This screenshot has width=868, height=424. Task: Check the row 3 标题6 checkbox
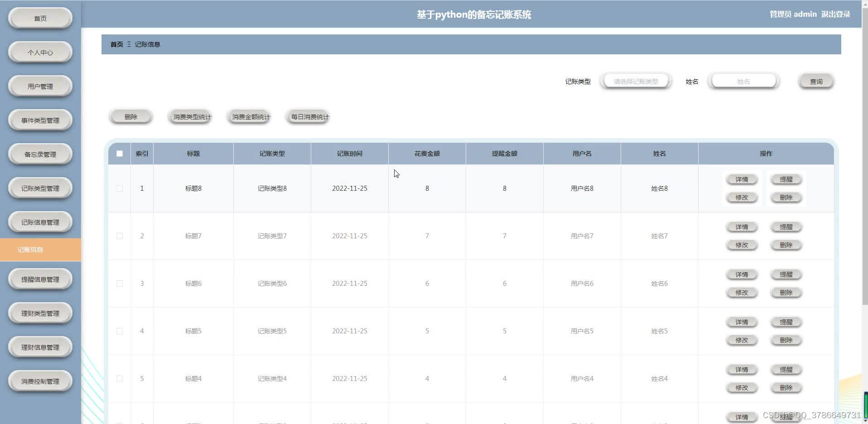[120, 284]
